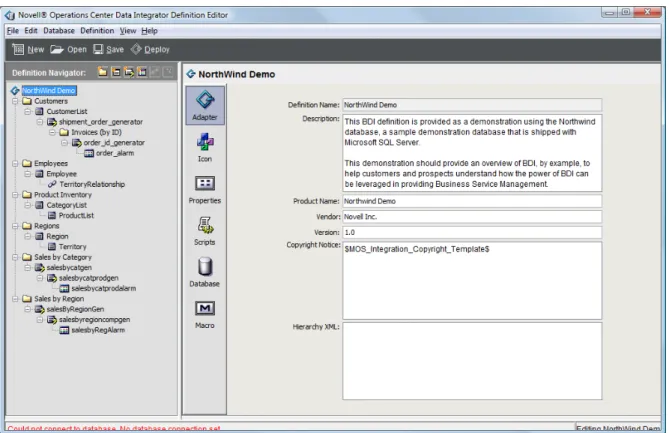Switch to the Properties panel icon
Viewport: 669px width, 433px height.
click(x=205, y=189)
